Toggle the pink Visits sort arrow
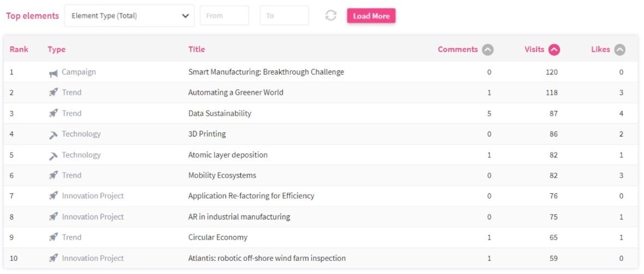 click(x=554, y=50)
